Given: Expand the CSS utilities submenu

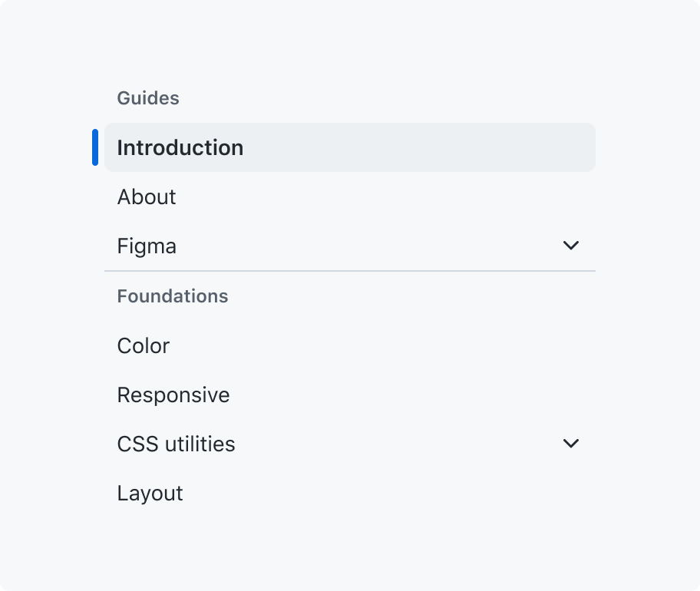Looking at the screenshot, I should tap(350, 444).
